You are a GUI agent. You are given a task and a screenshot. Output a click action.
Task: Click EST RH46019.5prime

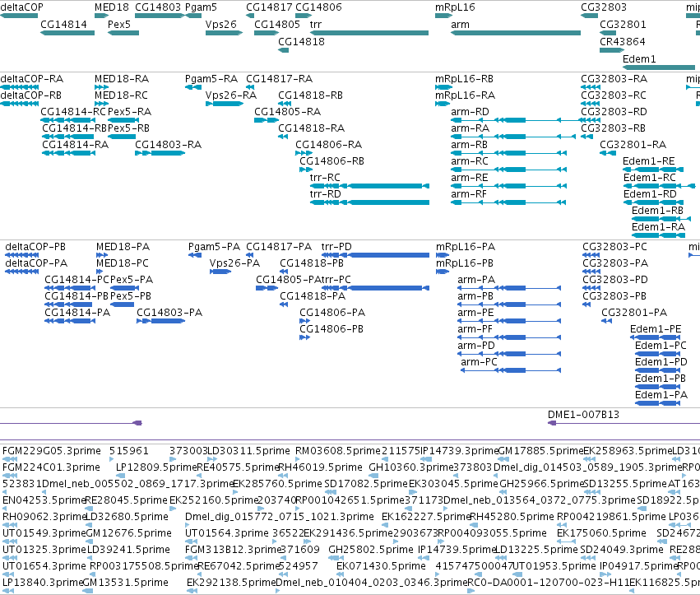click(x=320, y=467)
